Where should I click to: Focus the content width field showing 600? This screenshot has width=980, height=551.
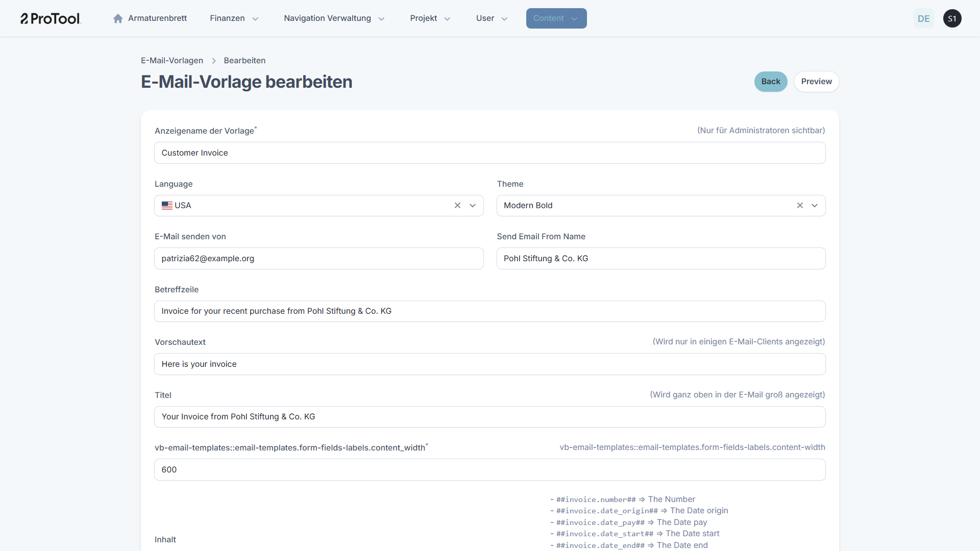[489, 470]
